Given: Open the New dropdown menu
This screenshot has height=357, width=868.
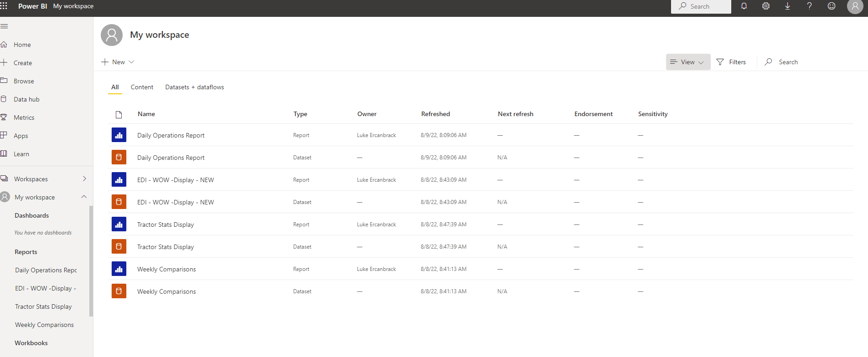Looking at the screenshot, I should (118, 62).
